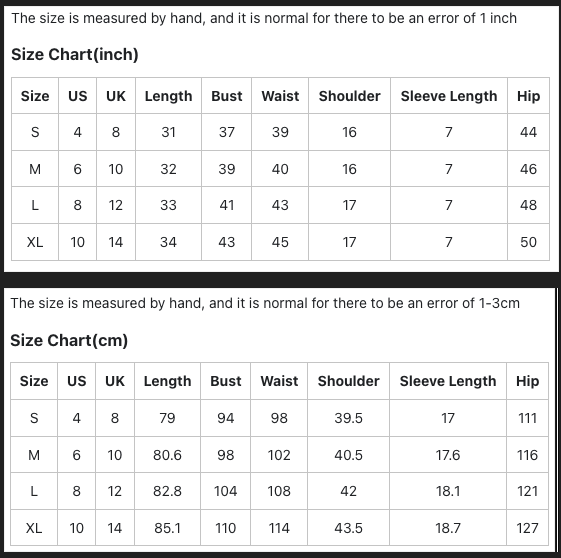Click the Waist header in cm chart
561x558 pixels.
tap(279, 381)
